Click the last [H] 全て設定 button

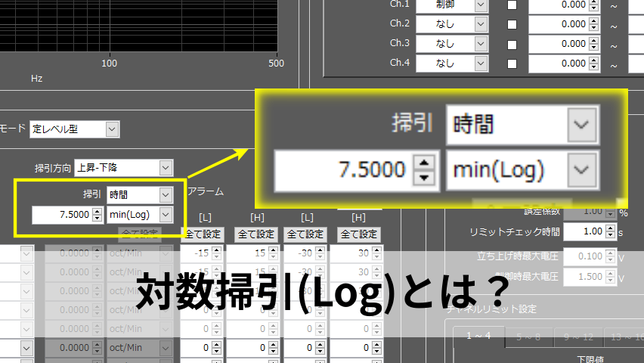pyautogui.click(x=358, y=234)
